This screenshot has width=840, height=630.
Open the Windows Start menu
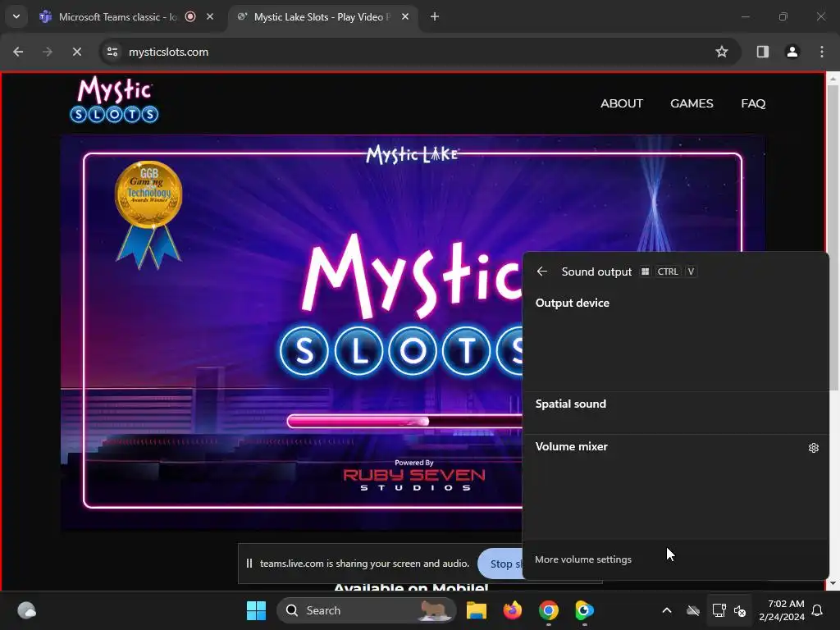tap(256, 610)
